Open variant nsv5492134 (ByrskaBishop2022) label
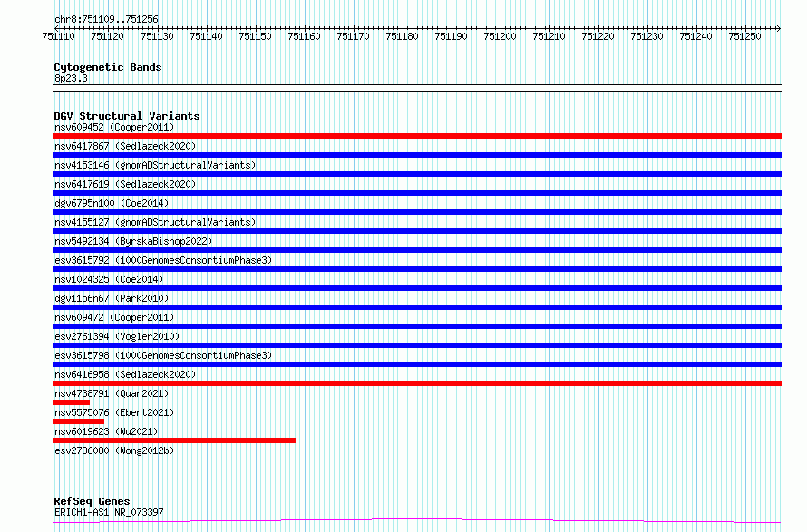 pos(133,241)
